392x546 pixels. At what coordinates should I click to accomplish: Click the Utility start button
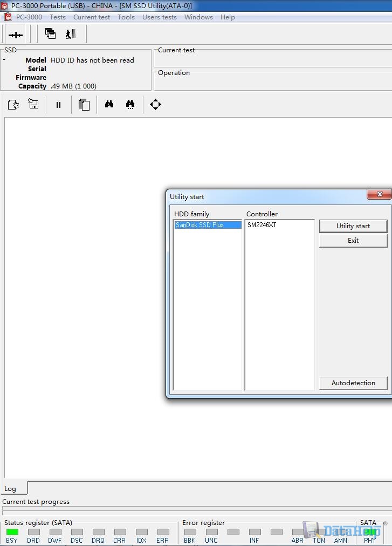click(x=353, y=226)
